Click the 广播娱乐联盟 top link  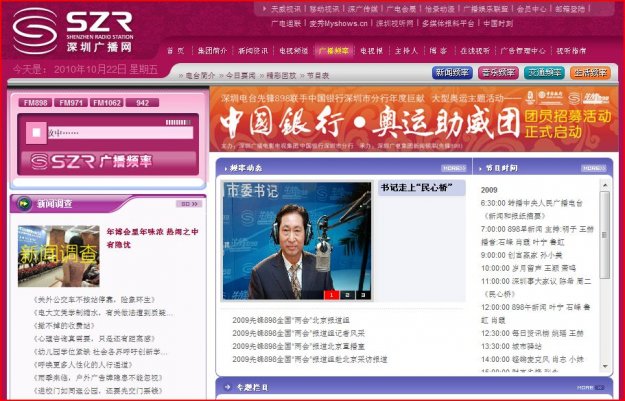[x=485, y=9]
